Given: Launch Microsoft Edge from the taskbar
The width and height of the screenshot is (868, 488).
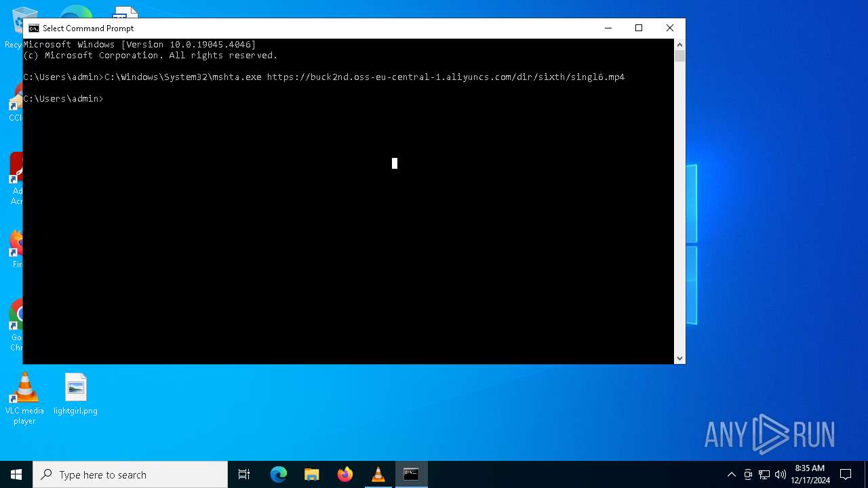Looking at the screenshot, I should pos(279,474).
